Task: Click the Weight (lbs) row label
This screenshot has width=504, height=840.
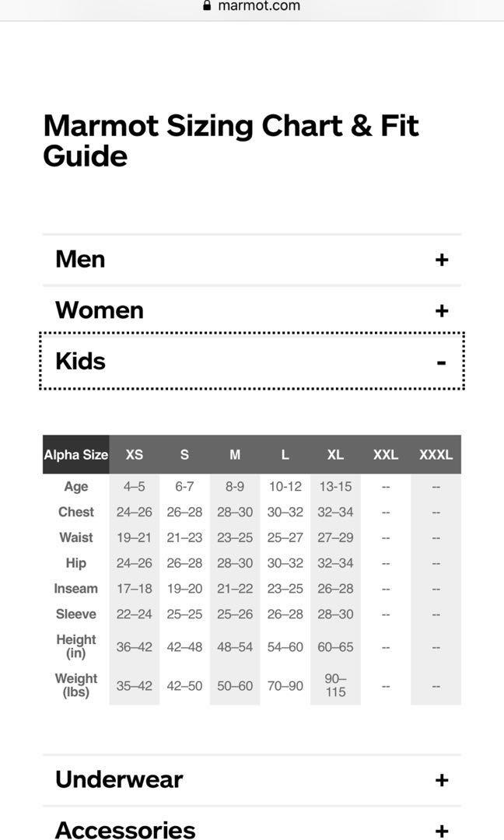Action: click(x=76, y=685)
